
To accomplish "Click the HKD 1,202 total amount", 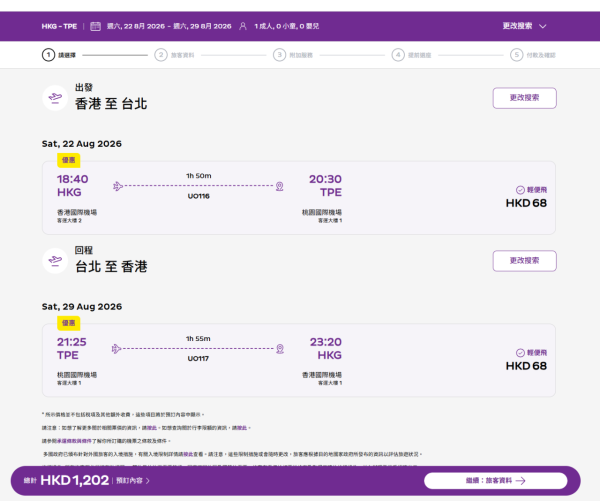I will (x=75, y=480).
